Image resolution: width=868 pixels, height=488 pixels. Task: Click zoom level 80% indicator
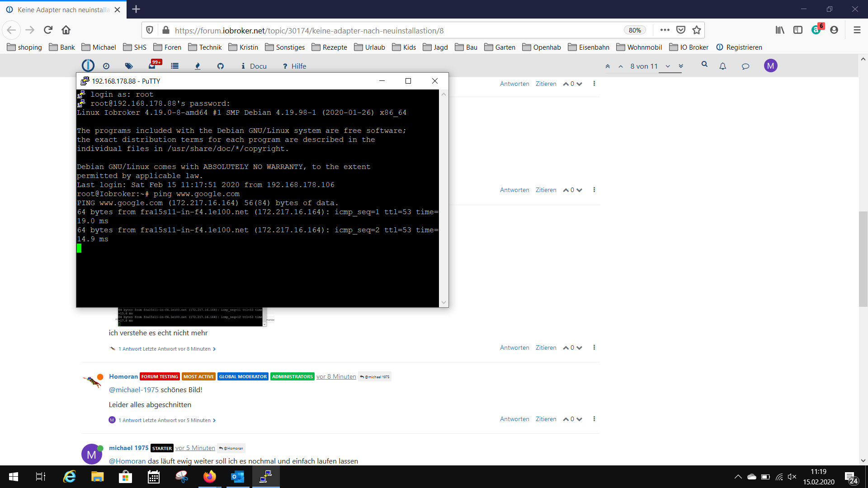635,30
